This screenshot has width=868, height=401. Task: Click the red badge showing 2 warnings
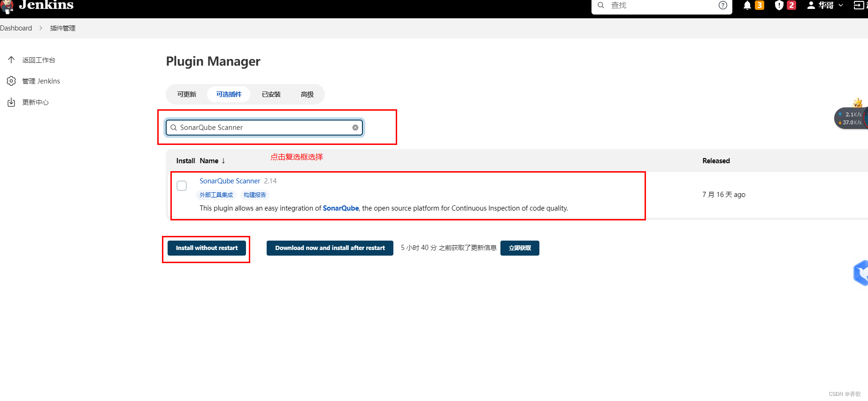click(x=791, y=5)
